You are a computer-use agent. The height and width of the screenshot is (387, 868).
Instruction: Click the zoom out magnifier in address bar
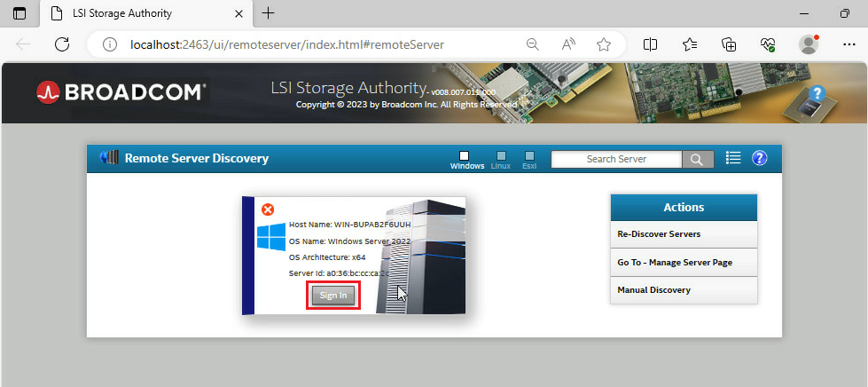click(533, 44)
